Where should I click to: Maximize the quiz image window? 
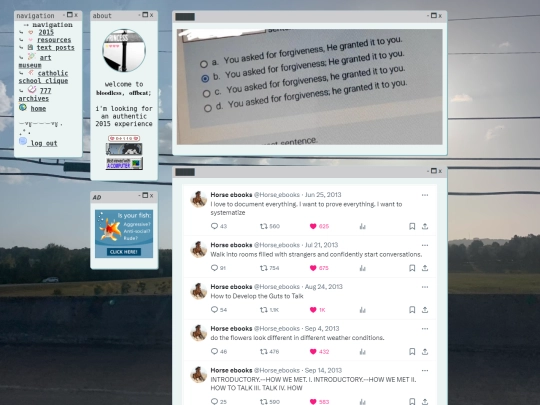point(434,15)
